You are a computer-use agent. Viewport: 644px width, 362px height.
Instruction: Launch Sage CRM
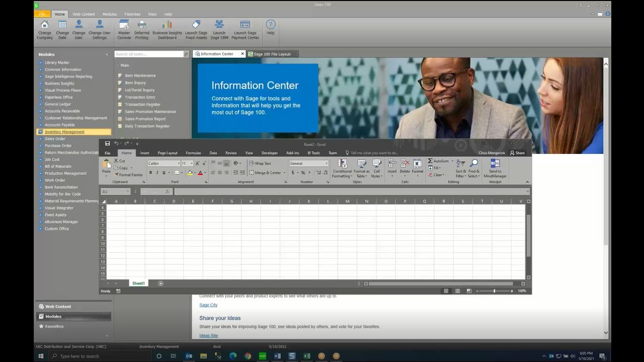[x=219, y=30]
